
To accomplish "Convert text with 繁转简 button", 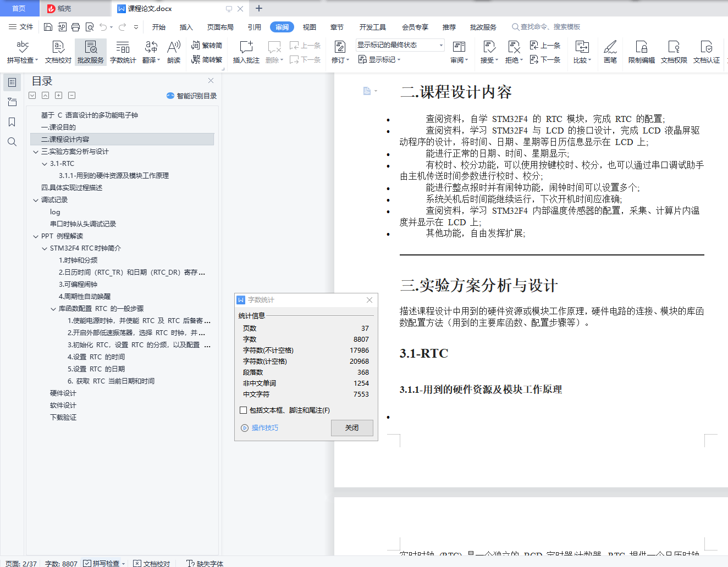I will (207, 46).
